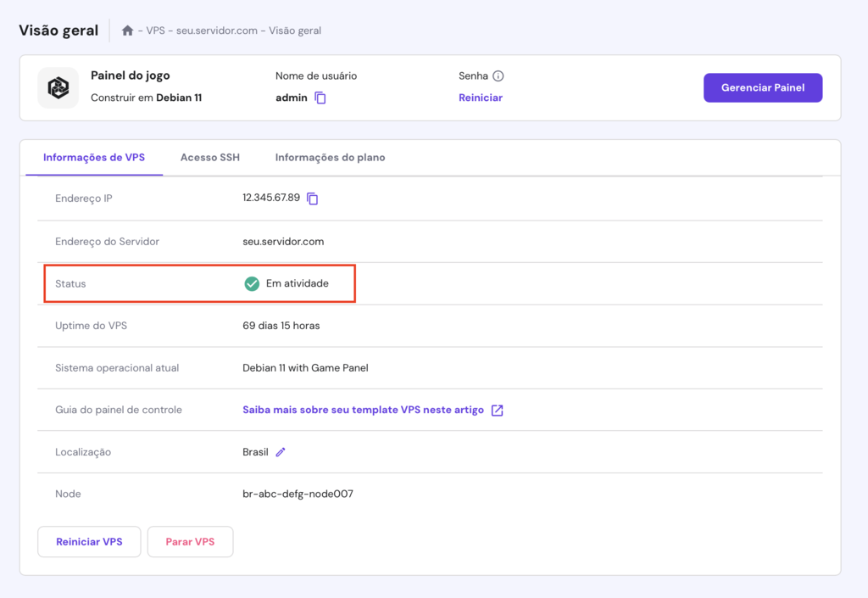Click the VPS breadcrumb link
868x598 pixels.
click(x=154, y=30)
